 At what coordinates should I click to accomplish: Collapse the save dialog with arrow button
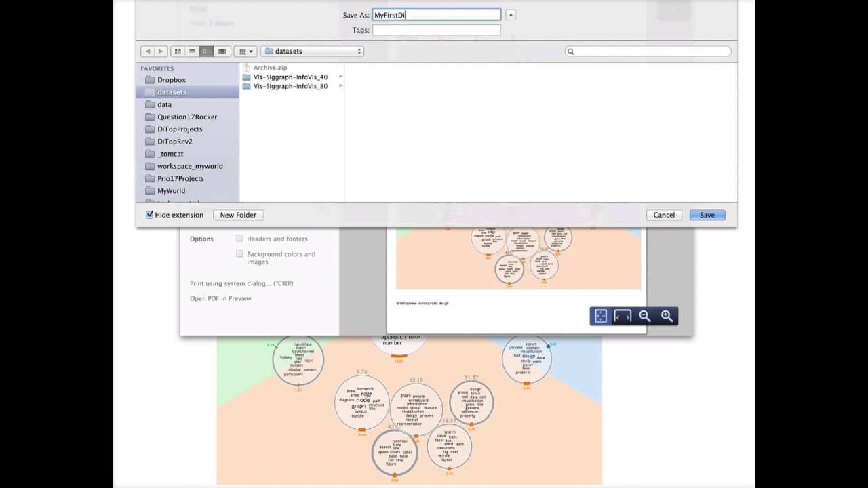point(511,15)
